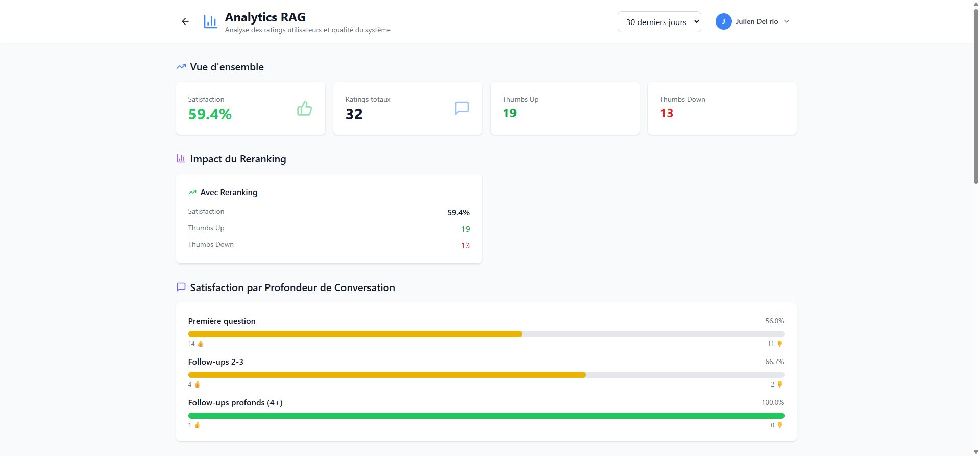Screen dimensions: 980x456
Task: Click red 13 in Avec Reranking card
Action: click(465, 245)
